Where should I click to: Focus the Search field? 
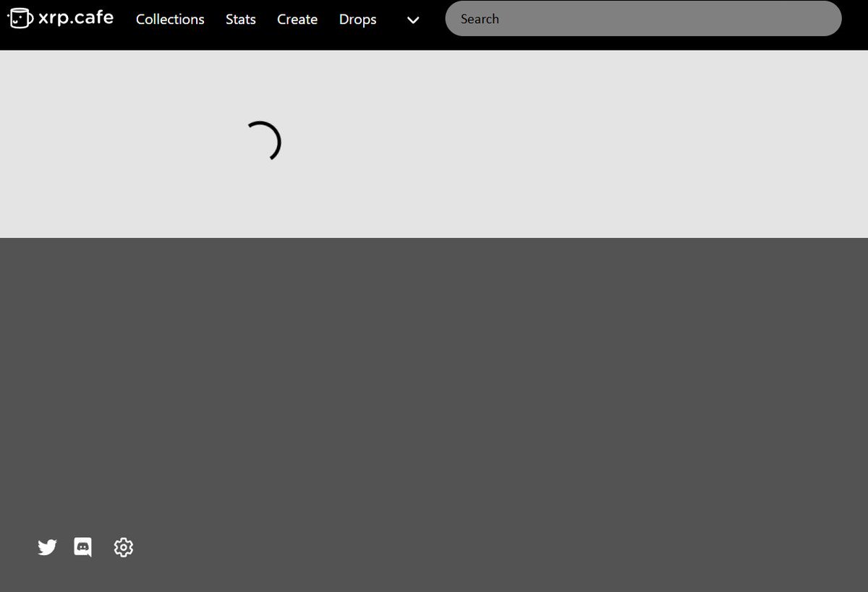click(x=643, y=19)
